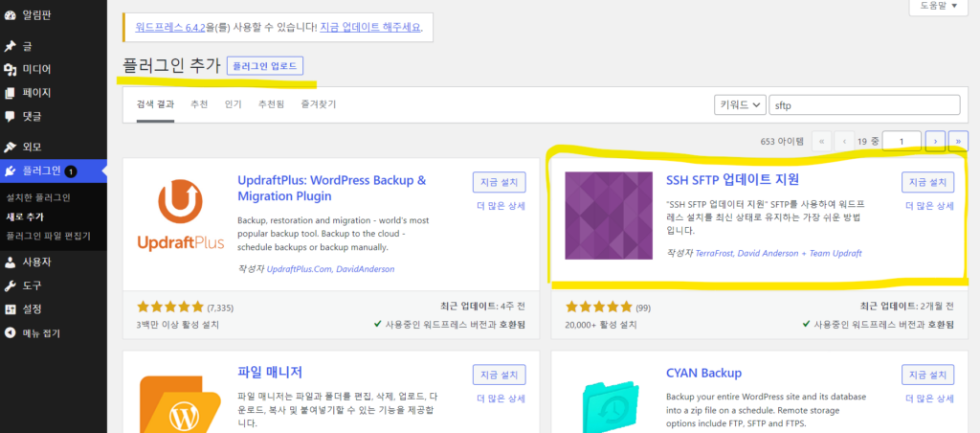Install the 파일 매니저 plugin

click(499, 375)
